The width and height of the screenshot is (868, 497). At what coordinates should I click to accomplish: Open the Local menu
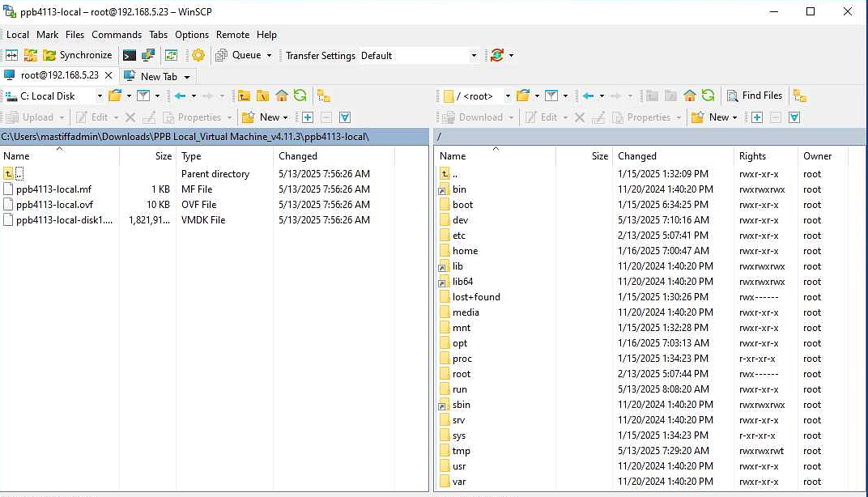click(x=18, y=34)
